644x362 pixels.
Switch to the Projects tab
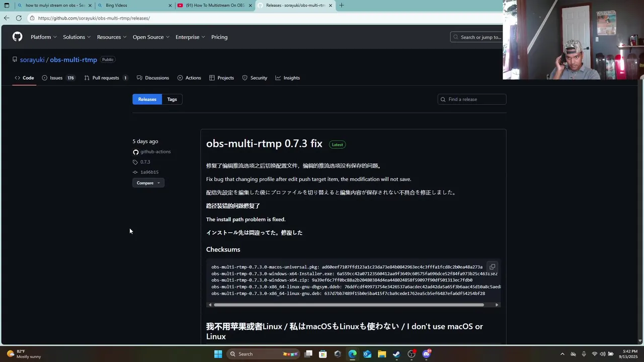coord(221,78)
